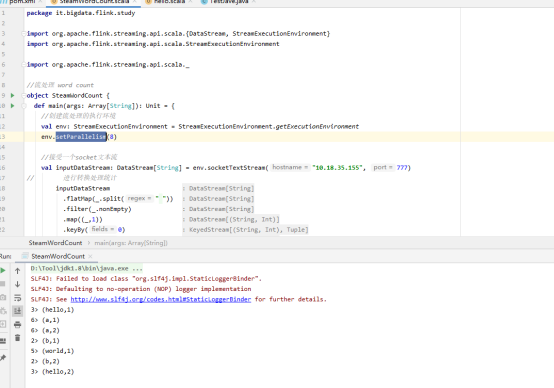
Task: Click the selected setParallelism method name
Action: (x=81, y=137)
